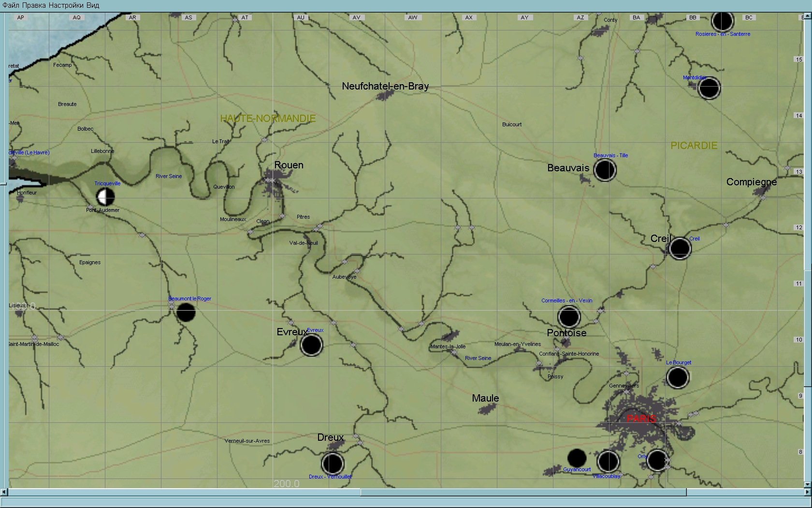Click the Pitres town label
The image size is (812, 508).
(x=303, y=217)
